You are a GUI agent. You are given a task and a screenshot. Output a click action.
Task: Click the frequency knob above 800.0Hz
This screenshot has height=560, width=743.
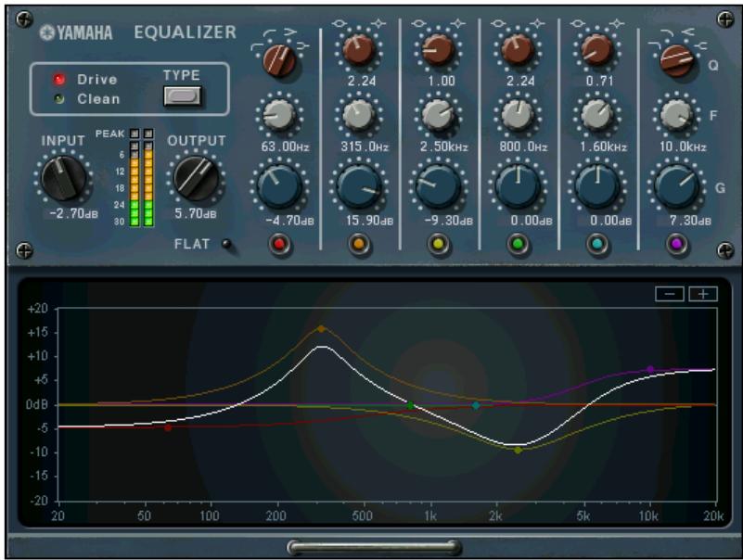point(518,115)
